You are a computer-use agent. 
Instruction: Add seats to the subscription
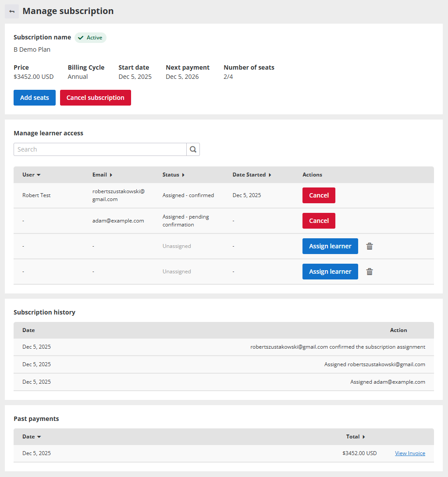click(34, 98)
